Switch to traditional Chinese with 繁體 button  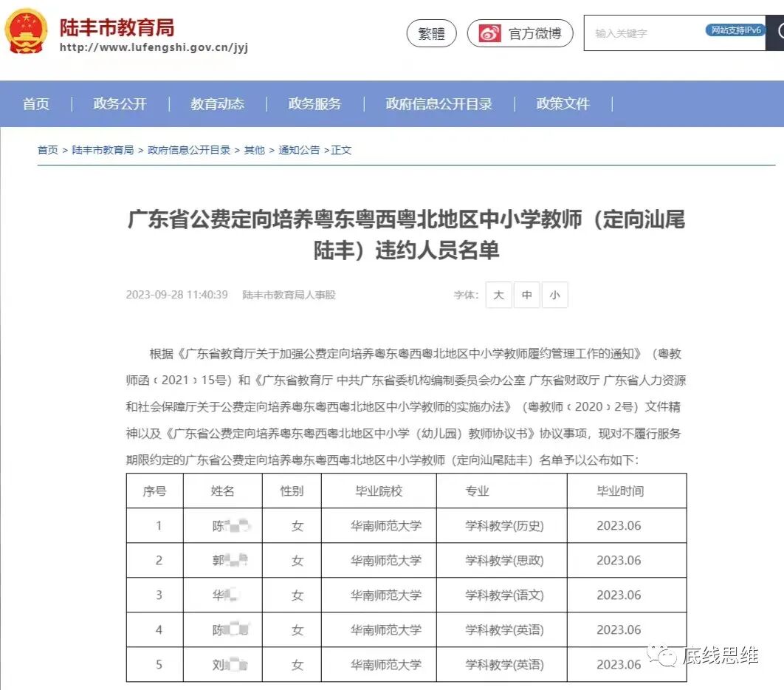click(431, 33)
